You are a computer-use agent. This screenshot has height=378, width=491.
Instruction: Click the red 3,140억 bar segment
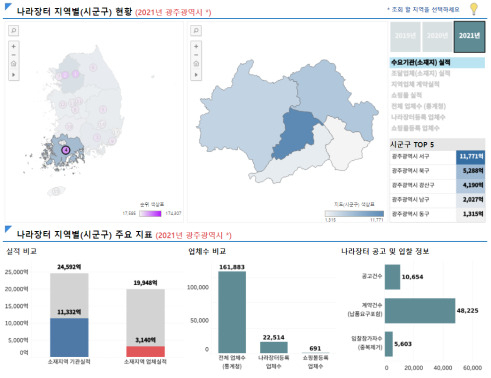pyautogui.click(x=145, y=352)
